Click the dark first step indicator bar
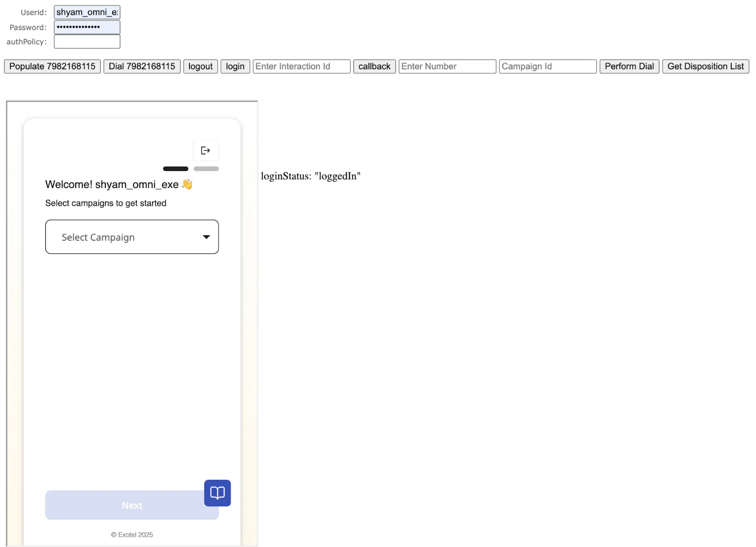The image size is (756, 547). (175, 169)
